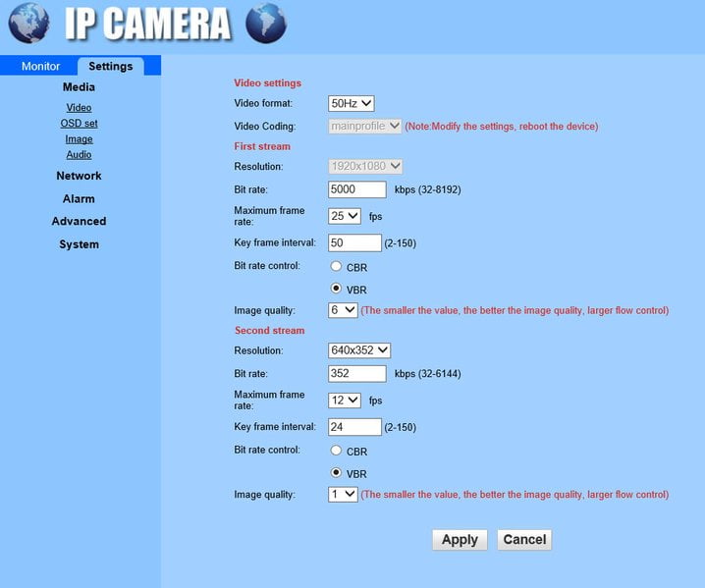Select CBR for the second stream
Screen dimensions: 705x588
tap(336, 450)
